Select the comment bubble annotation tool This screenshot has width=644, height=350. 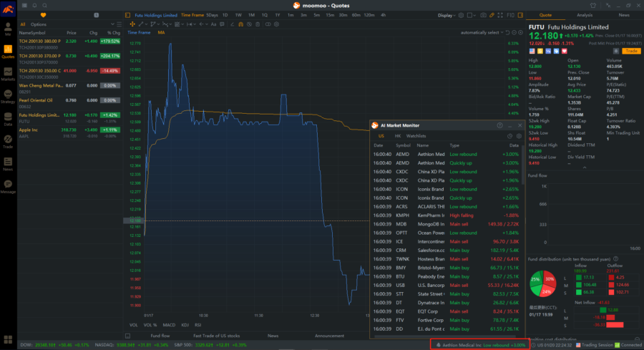pyautogui.click(x=223, y=24)
